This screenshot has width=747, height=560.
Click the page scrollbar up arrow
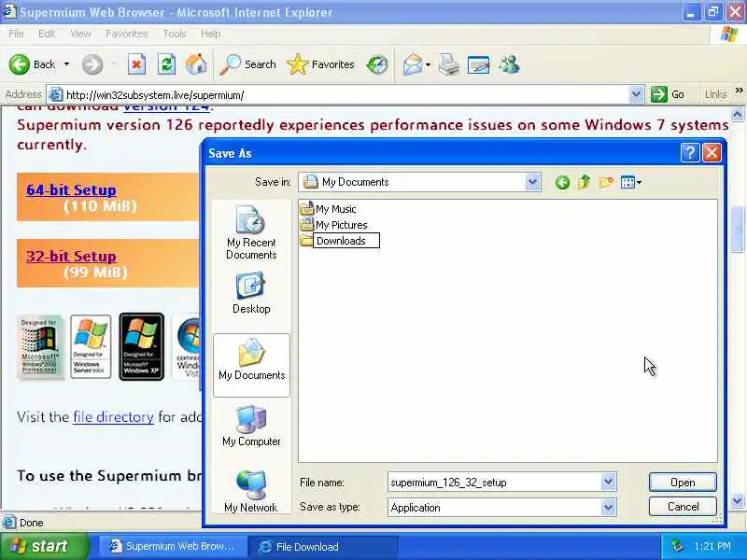[738, 114]
